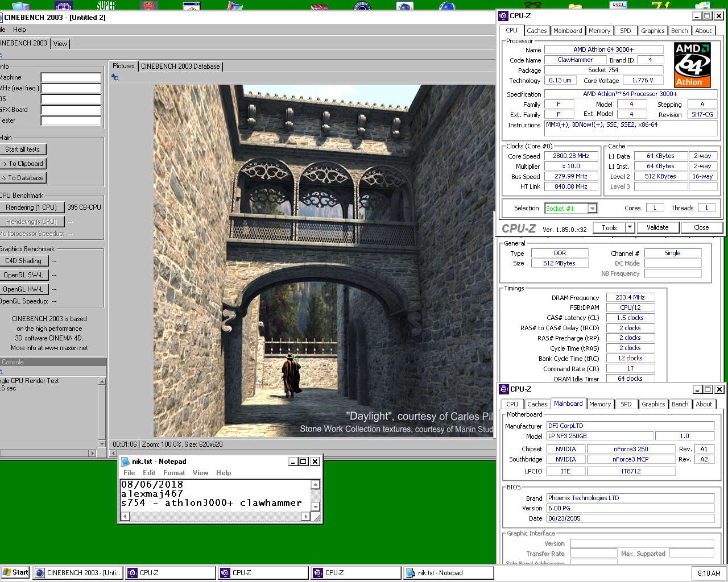Click the To Clipboard button
This screenshot has width=728, height=582.
(22, 164)
